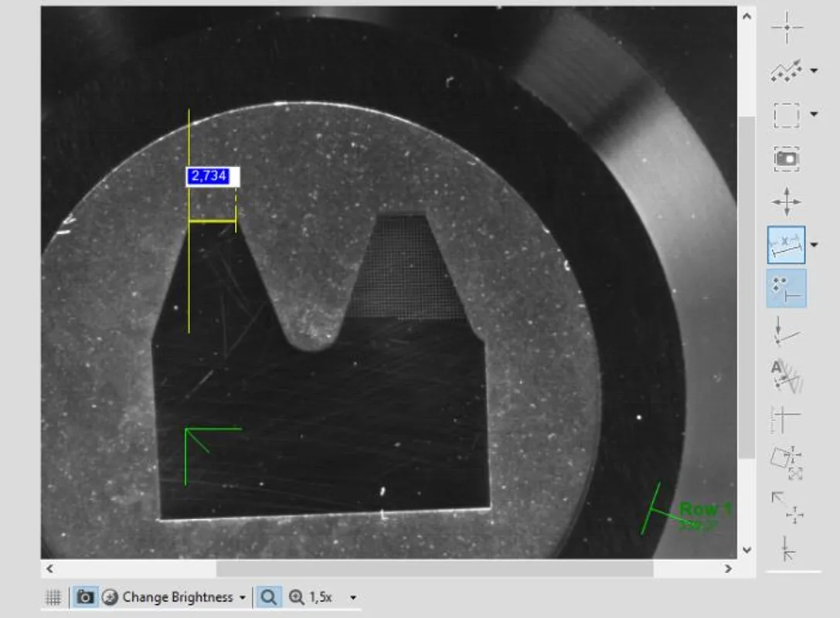Image resolution: width=840 pixels, height=618 pixels.
Task: Click the vertical scrollbar up arrow
Action: tap(746, 16)
